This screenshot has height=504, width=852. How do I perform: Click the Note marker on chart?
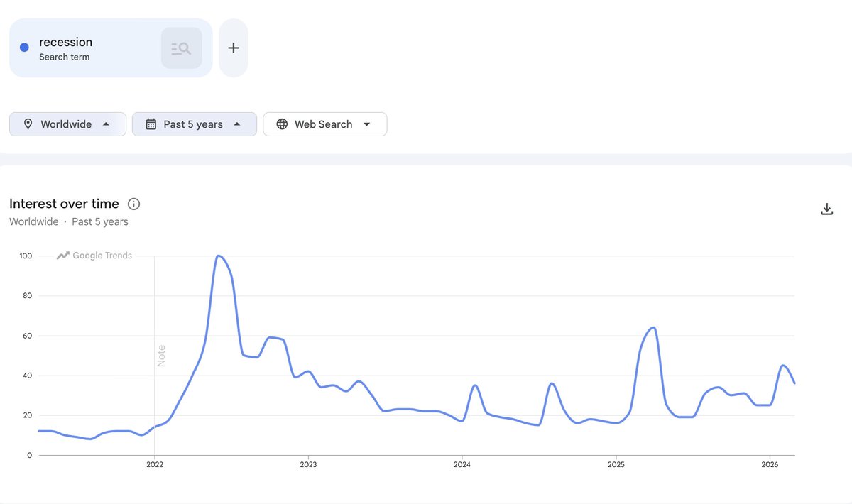161,356
